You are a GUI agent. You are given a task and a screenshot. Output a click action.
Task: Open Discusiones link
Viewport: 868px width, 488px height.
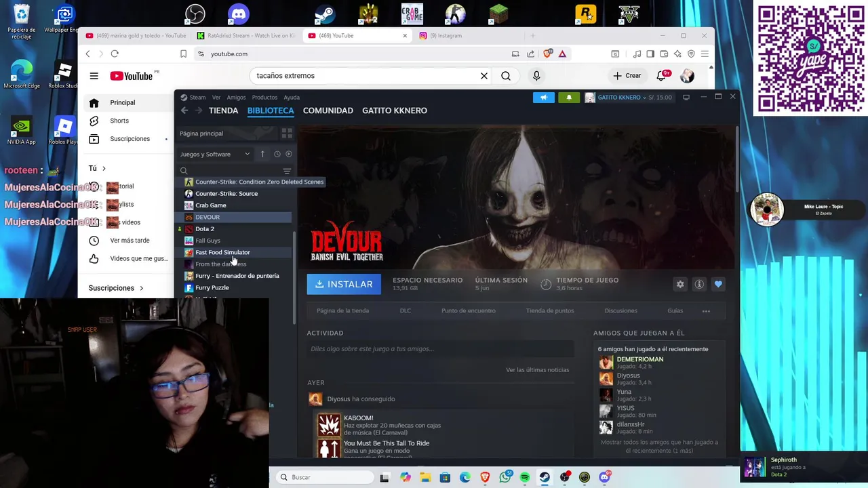[620, 311]
